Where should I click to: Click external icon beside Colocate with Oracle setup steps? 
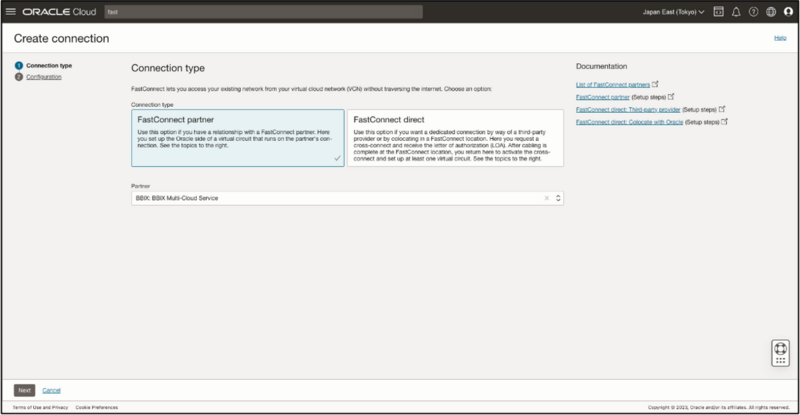point(724,121)
